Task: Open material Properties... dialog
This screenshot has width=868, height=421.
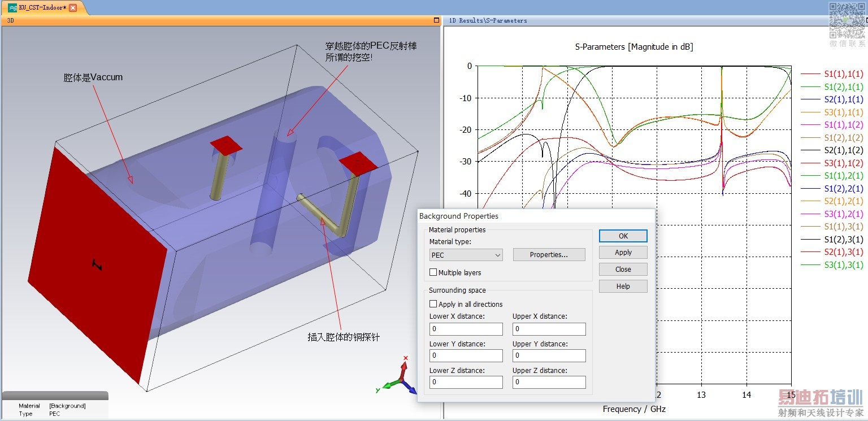Action: [549, 255]
